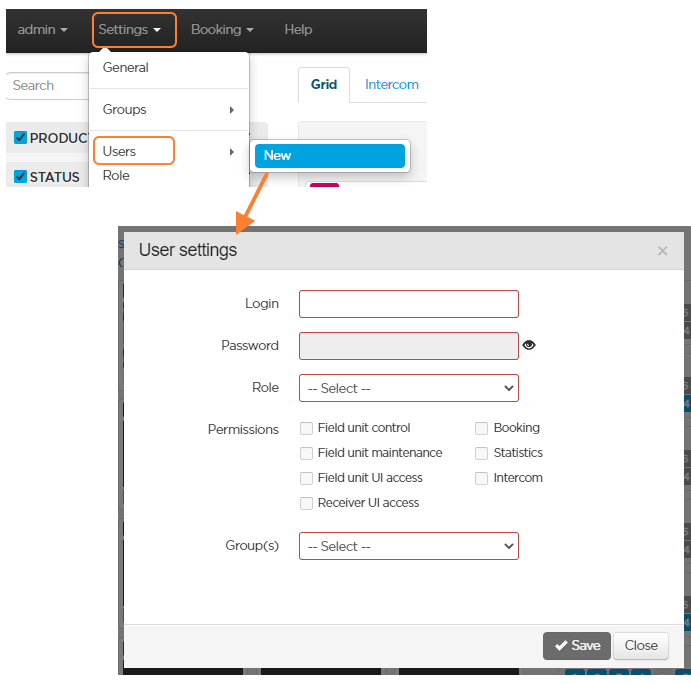Check Field unit UI access box
This screenshot has width=691, height=684.
point(307,478)
